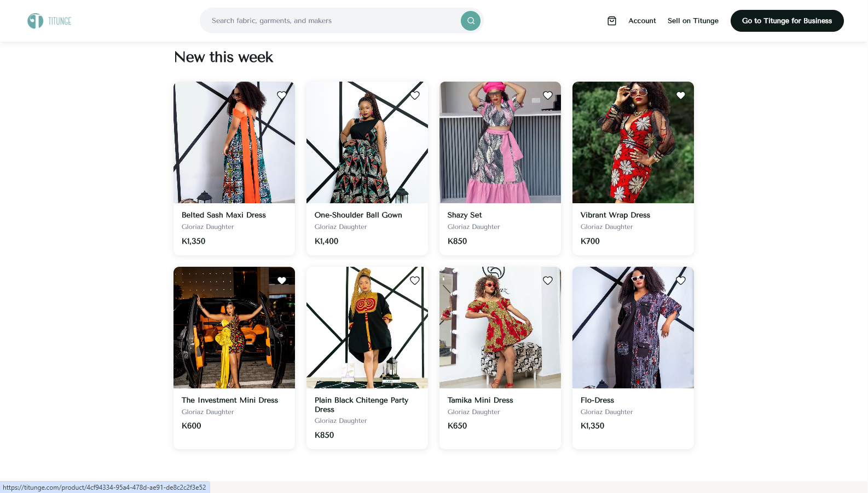This screenshot has width=868, height=493.
Task: Favorite the Belted Sash Maxi Dress
Action: (x=282, y=95)
